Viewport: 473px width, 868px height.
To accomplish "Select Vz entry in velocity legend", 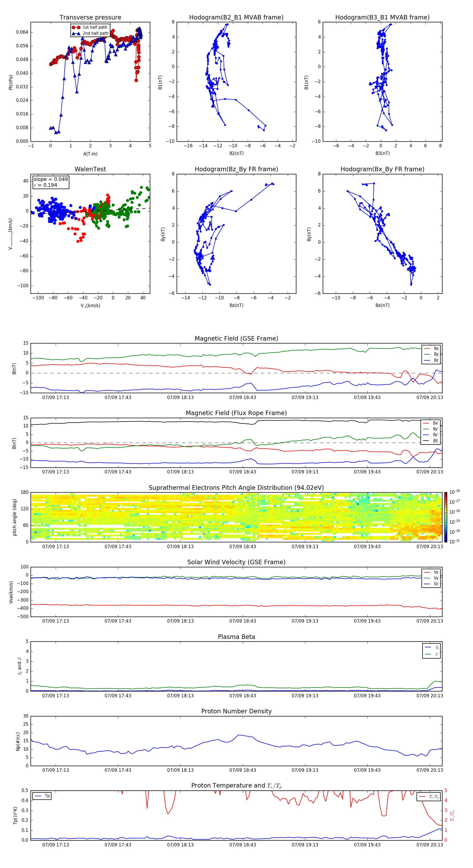I will pyautogui.click(x=431, y=584).
